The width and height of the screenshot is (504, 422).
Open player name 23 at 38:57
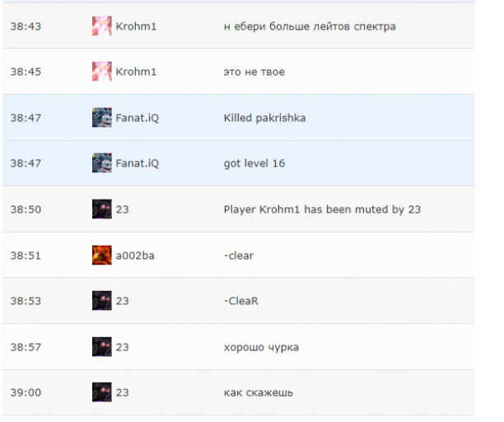(122, 347)
